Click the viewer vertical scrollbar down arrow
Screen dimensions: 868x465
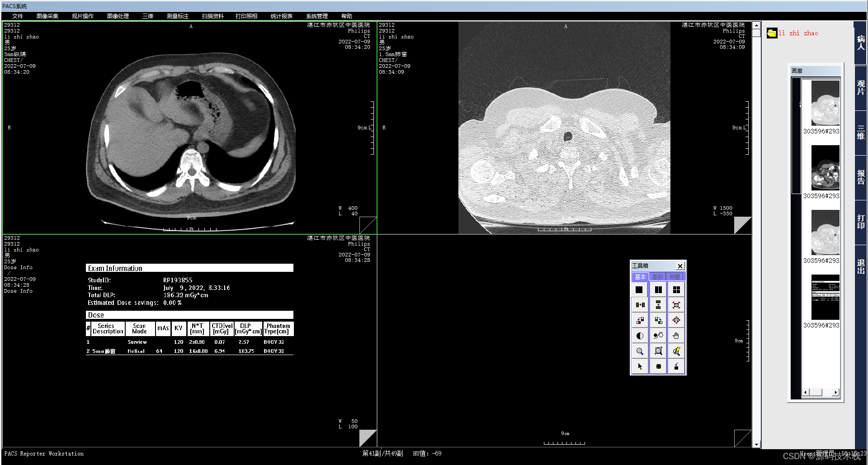click(x=756, y=444)
